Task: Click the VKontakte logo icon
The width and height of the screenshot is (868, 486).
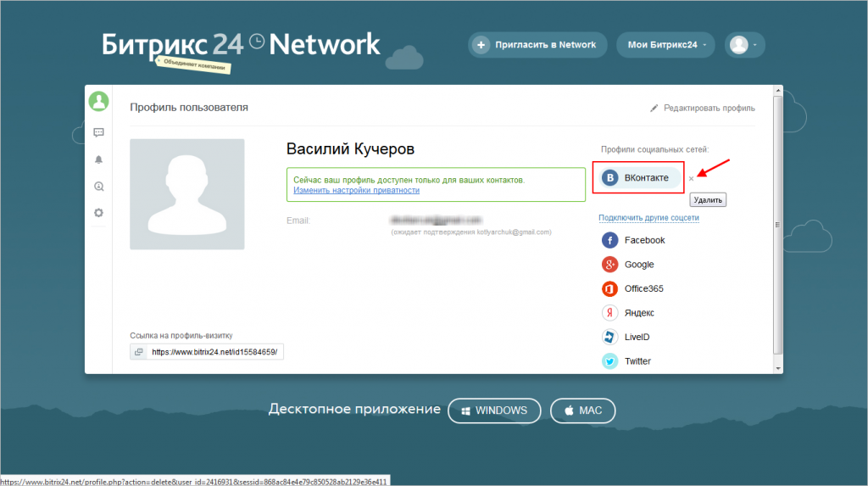Action: tap(610, 178)
